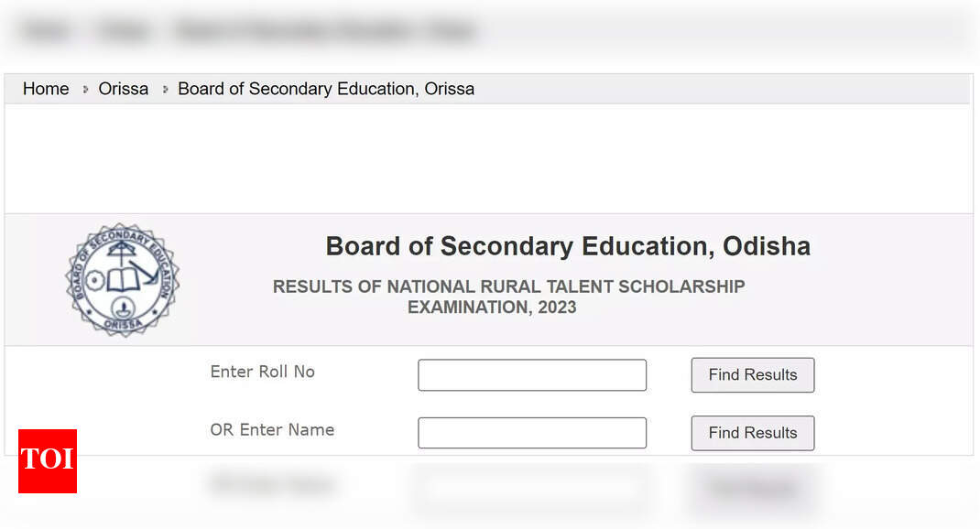Click the National Rural Talent Scholarship results subtitle
Screen dimensions: 980x529
tap(508, 297)
